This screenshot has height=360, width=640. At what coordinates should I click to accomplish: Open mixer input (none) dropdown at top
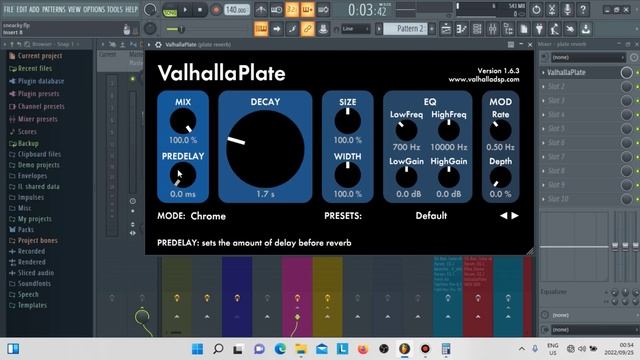588,58
